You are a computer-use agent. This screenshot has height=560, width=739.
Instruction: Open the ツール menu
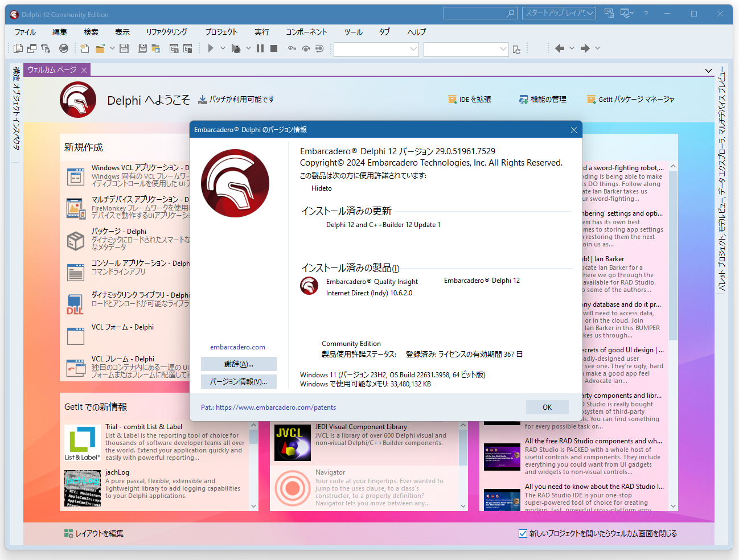click(353, 32)
